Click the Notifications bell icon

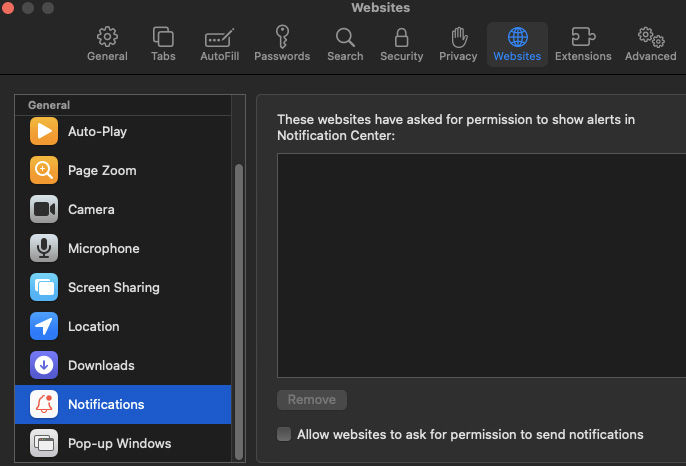click(44, 404)
